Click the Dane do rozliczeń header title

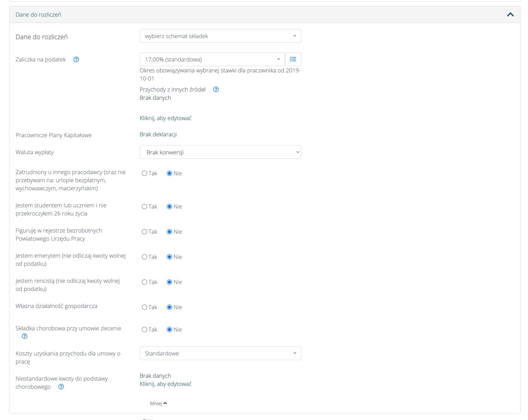click(38, 15)
